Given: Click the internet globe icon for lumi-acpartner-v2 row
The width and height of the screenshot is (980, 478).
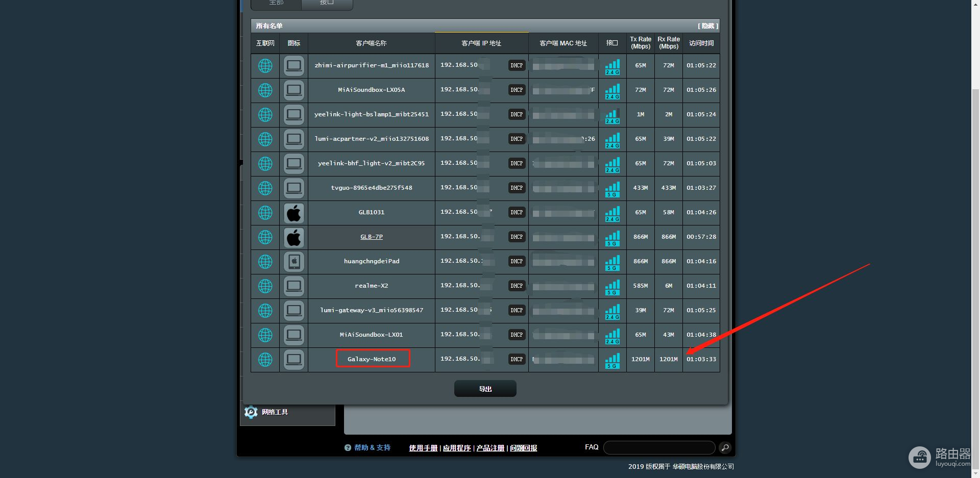Looking at the screenshot, I should pos(265,139).
